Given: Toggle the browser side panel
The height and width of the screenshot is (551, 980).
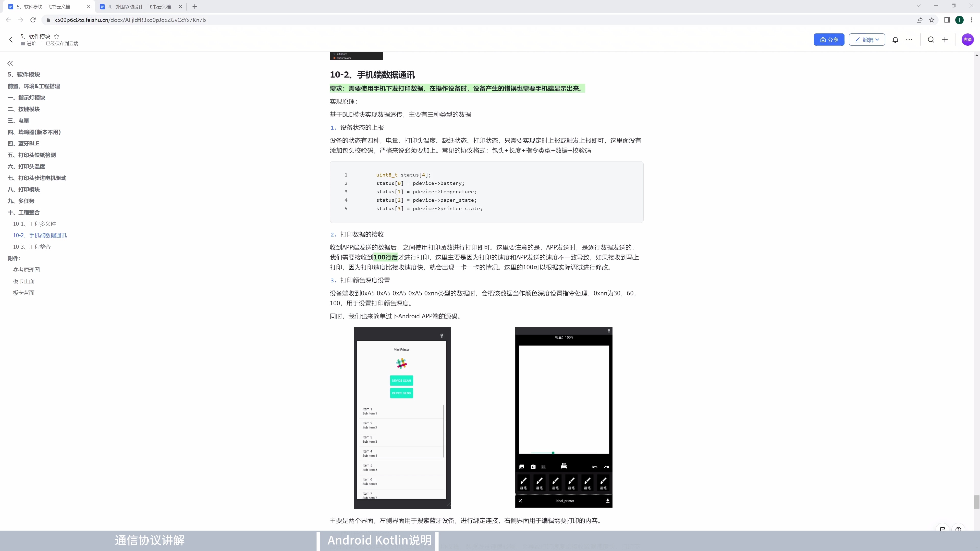Looking at the screenshot, I should point(947,20).
